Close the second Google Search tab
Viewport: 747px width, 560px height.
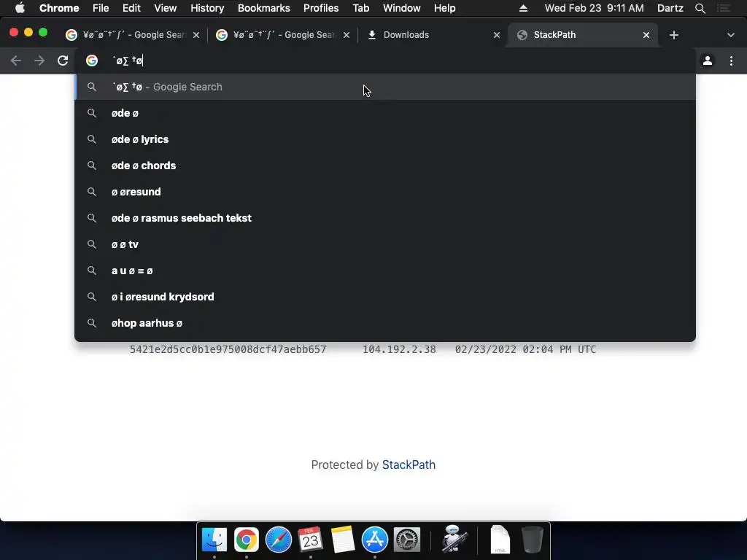click(347, 35)
